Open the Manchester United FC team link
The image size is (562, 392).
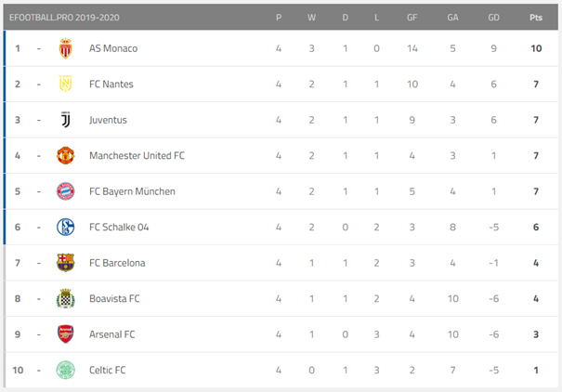click(x=137, y=155)
